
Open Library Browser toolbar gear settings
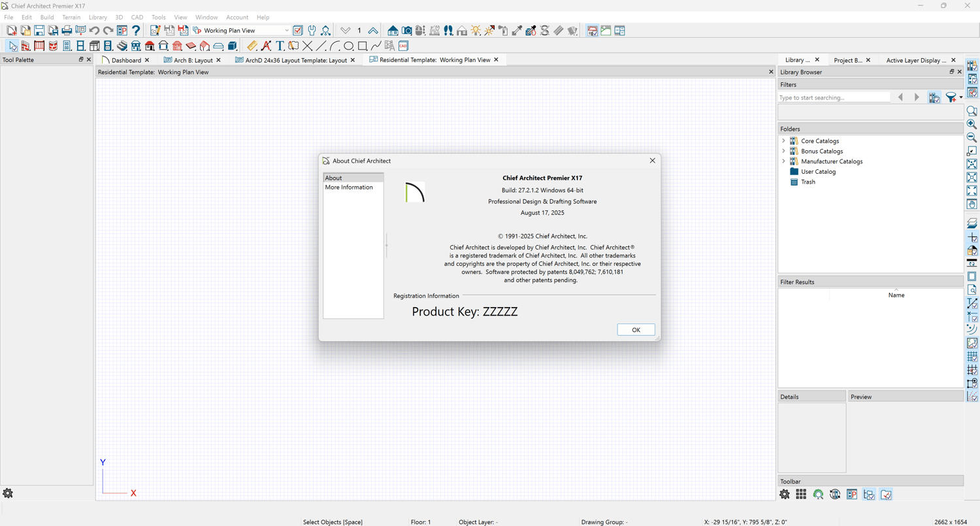785,495
